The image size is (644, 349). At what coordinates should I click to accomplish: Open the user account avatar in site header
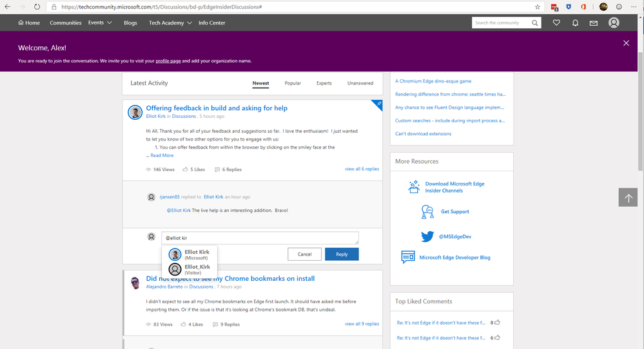coord(614,23)
